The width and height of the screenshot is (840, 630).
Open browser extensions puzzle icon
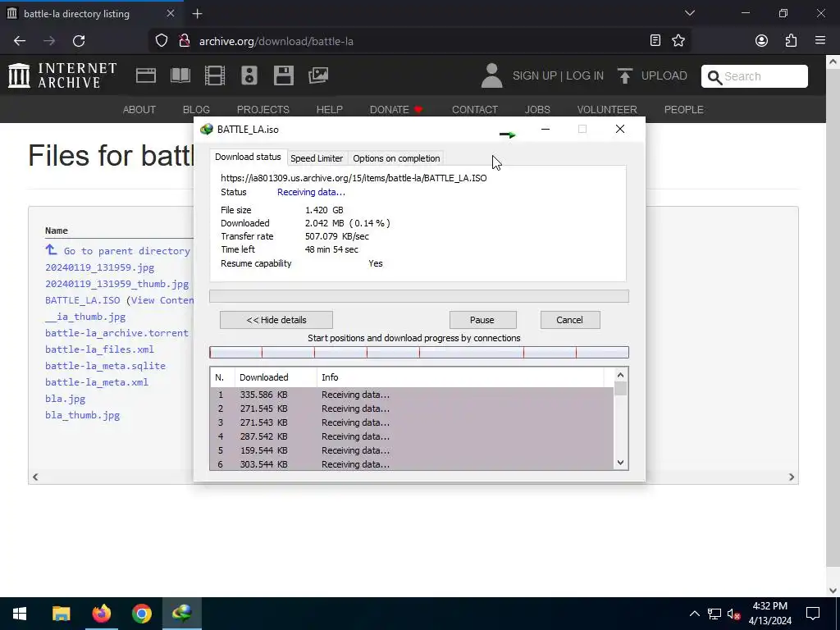[x=792, y=41]
